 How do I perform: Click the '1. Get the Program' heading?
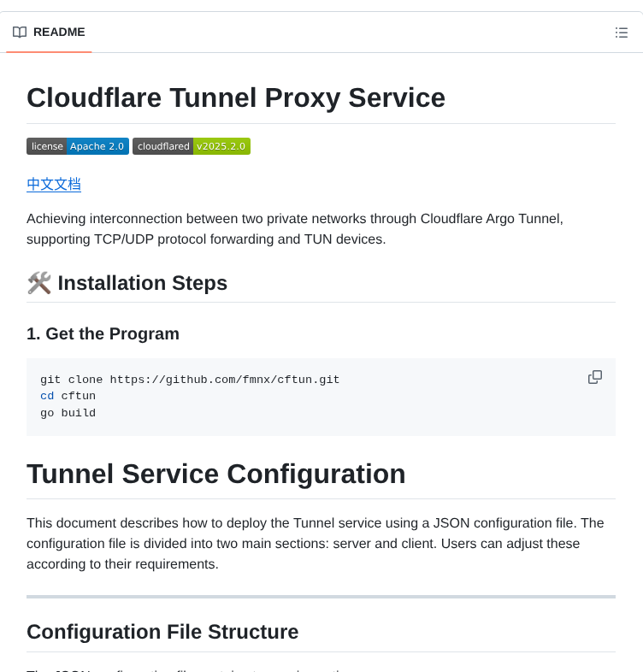[103, 333]
